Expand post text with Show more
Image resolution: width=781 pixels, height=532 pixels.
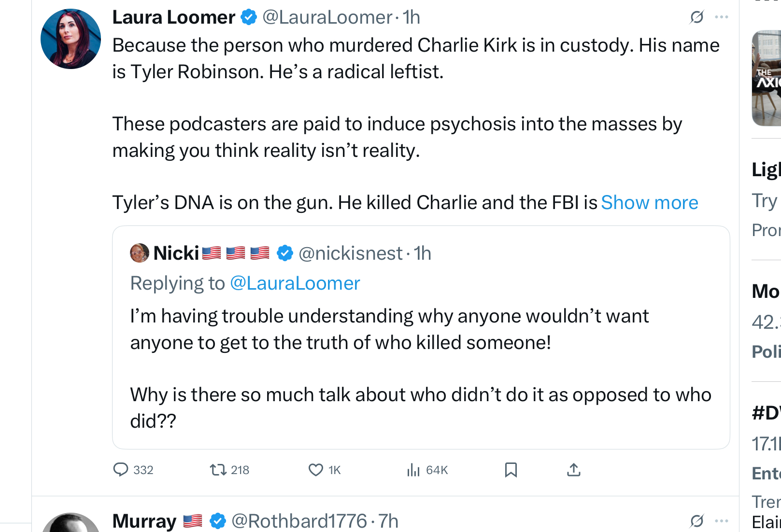point(650,203)
